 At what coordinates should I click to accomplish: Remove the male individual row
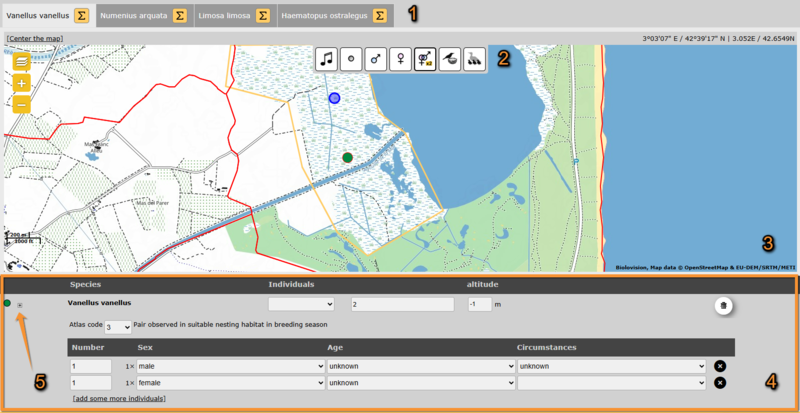[x=719, y=366]
